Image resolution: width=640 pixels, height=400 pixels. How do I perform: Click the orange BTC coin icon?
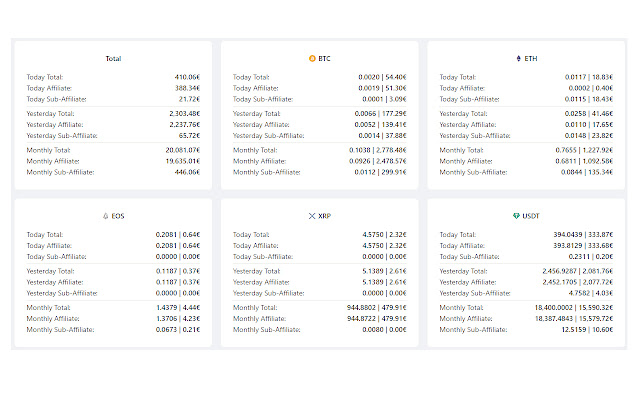coord(312,58)
